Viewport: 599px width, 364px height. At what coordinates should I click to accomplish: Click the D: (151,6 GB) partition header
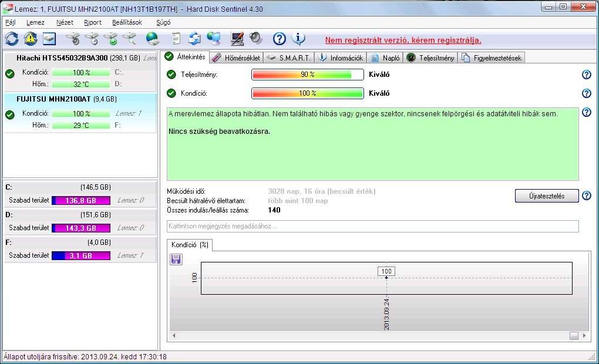[80, 215]
